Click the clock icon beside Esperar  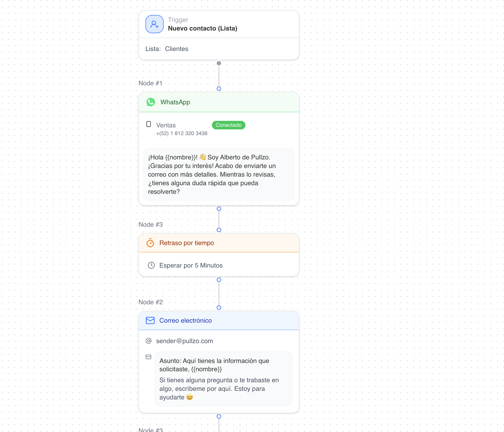[151, 265]
